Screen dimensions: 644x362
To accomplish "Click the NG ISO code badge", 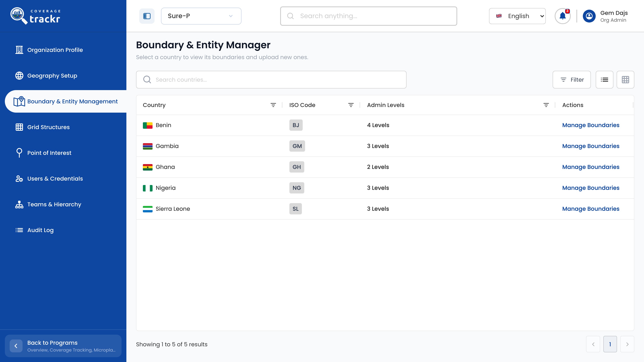I will click(297, 188).
